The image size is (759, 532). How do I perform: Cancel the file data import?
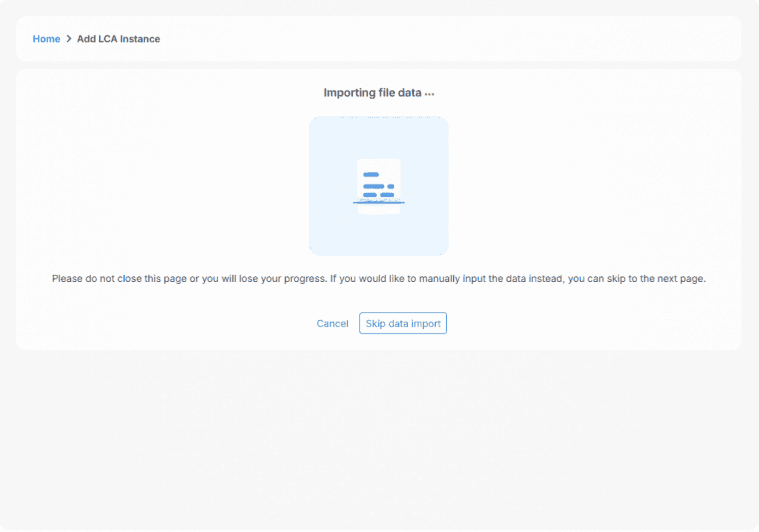click(x=332, y=323)
